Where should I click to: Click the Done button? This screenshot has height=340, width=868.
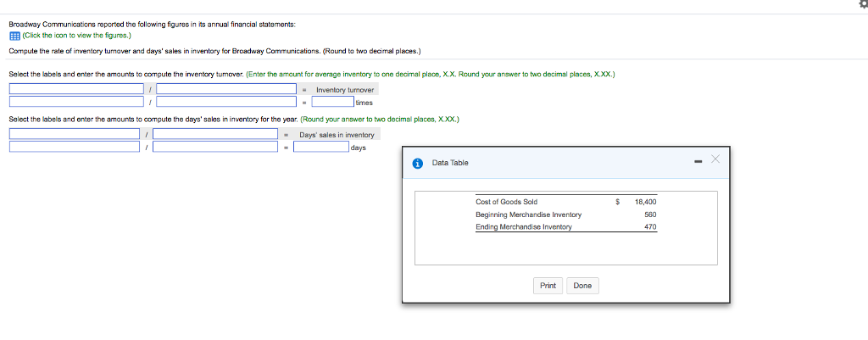(x=582, y=286)
